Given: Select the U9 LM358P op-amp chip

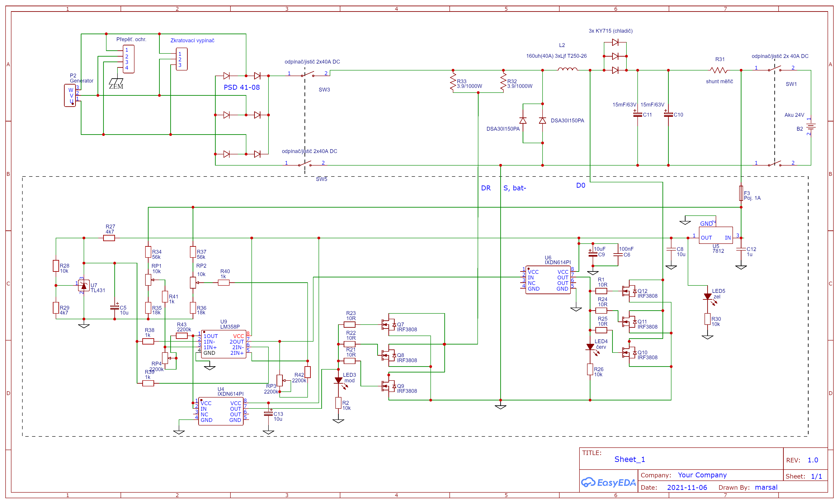Looking at the screenshot, I should point(224,344).
